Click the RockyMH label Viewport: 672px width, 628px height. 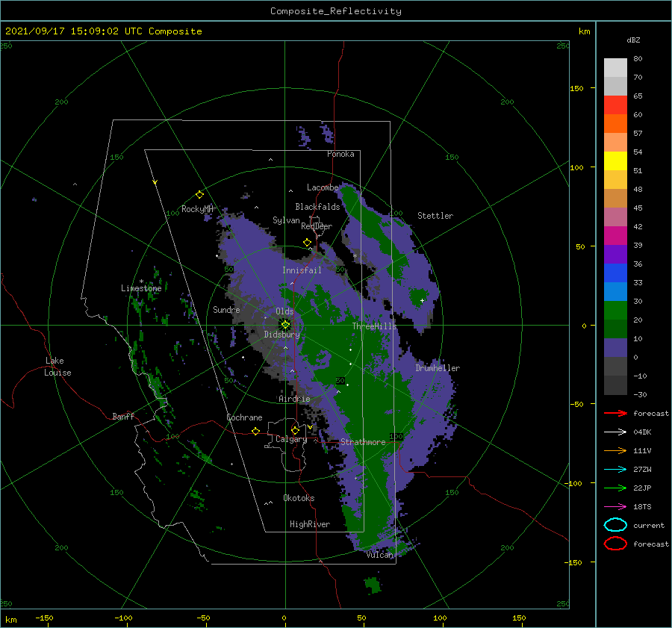197,209
